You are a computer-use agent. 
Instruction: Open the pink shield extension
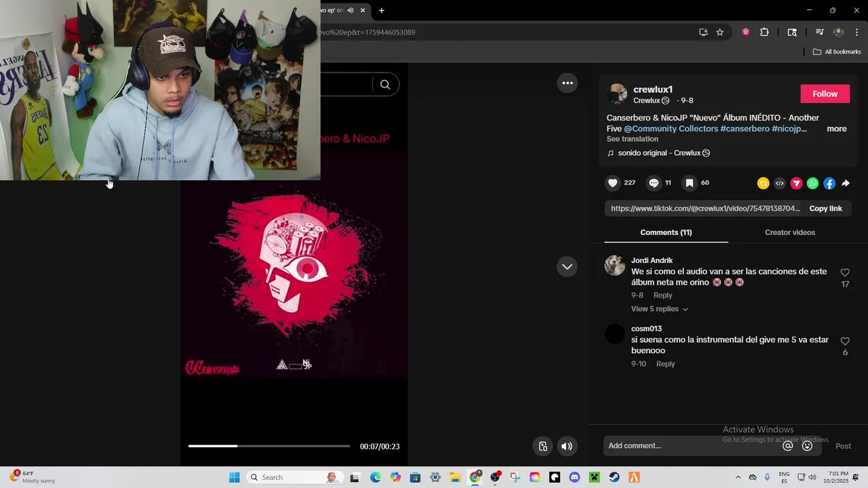(745, 32)
